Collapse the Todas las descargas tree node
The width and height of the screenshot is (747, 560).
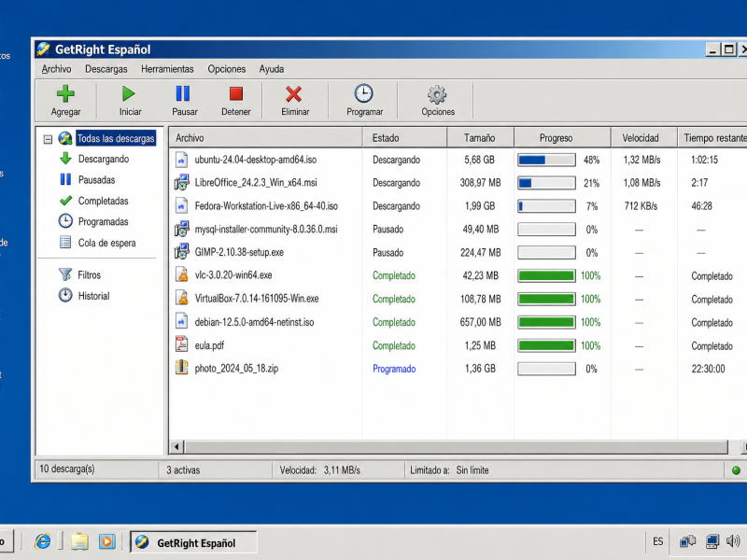point(48,139)
